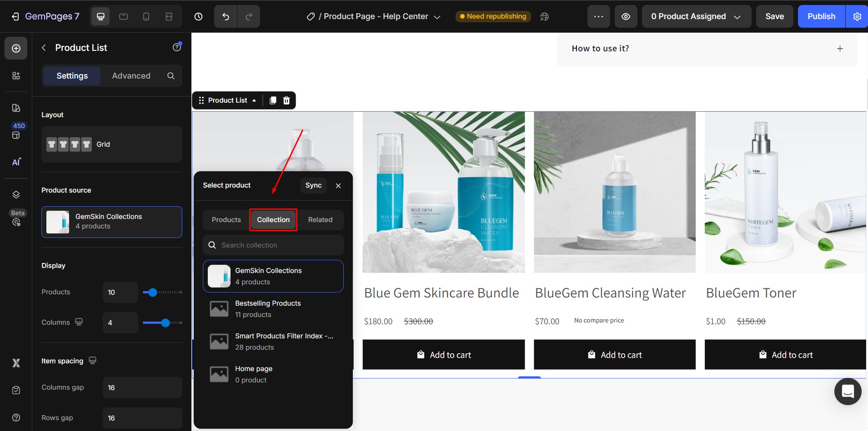
Task: Open the AI assistant in the left sidebar
Action: point(16,162)
